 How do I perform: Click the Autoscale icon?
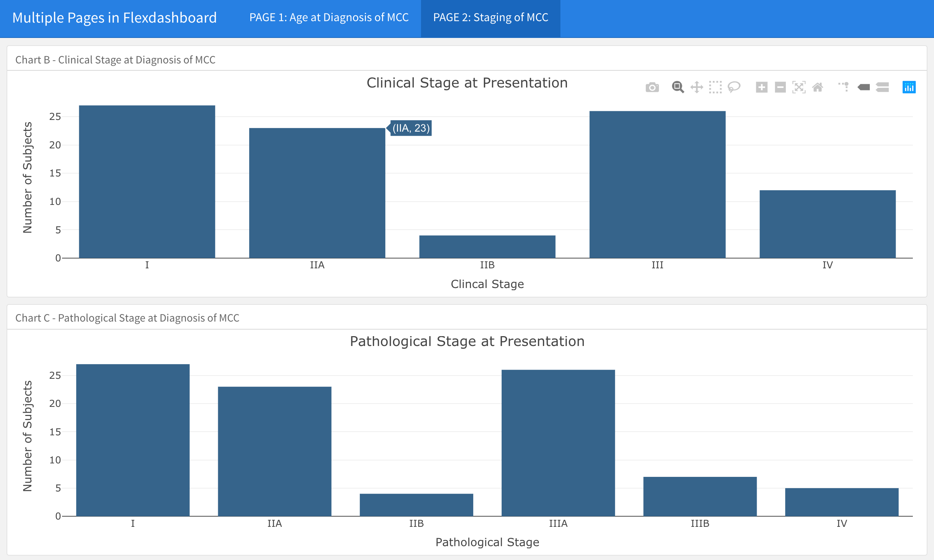(799, 87)
